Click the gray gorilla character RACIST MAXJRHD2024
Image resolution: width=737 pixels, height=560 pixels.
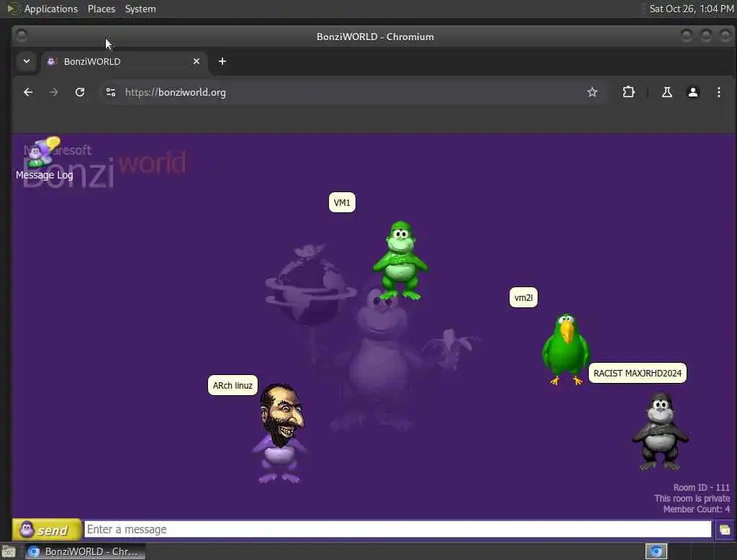pos(661,432)
